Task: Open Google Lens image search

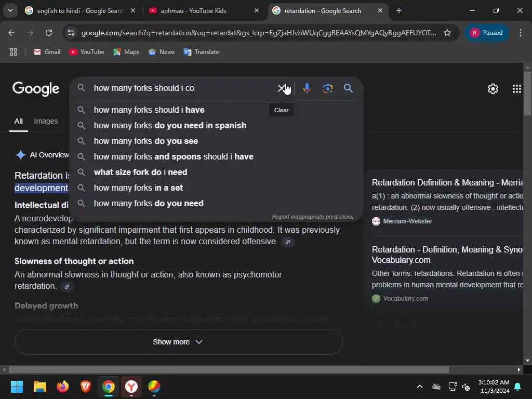Action: click(x=327, y=88)
